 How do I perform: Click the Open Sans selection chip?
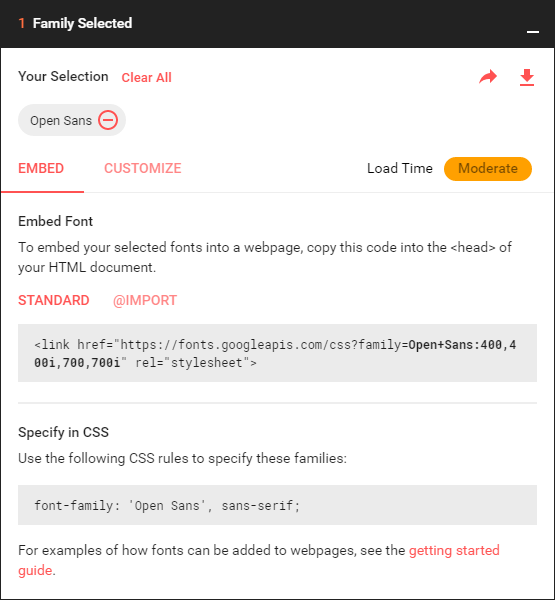[72, 120]
